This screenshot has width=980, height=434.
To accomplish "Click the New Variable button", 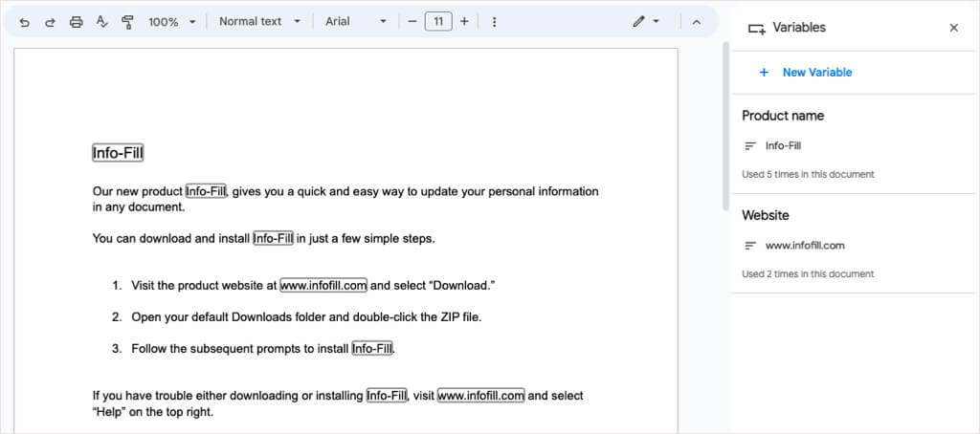I will click(x=805, y=73).
